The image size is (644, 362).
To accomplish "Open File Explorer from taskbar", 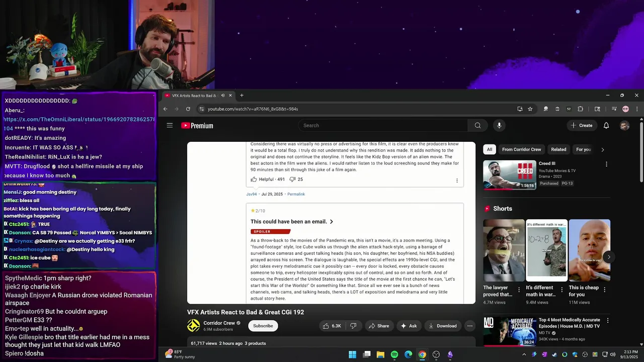I will [380, 354].
